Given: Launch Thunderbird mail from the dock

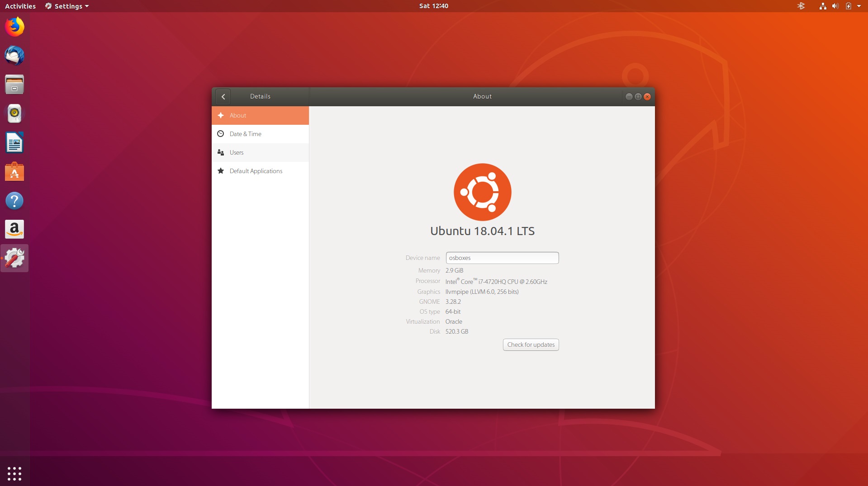Looking at the screenshot, I should [14, 56].
